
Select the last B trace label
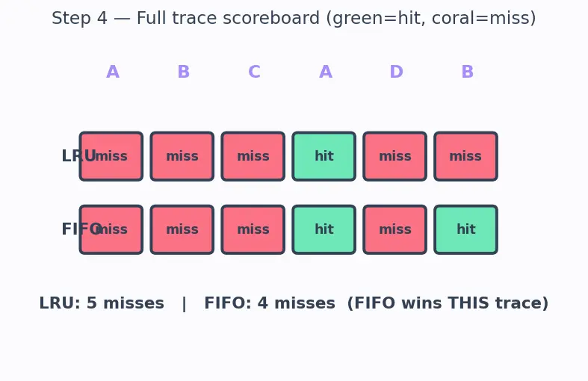467,72
